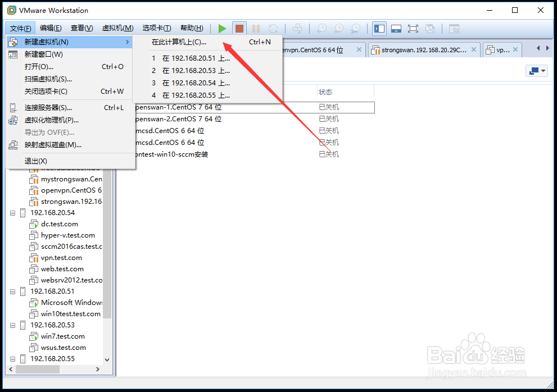Click the red stop (power off) button
The width and height of the screenshot is (557, 392).
239,29
